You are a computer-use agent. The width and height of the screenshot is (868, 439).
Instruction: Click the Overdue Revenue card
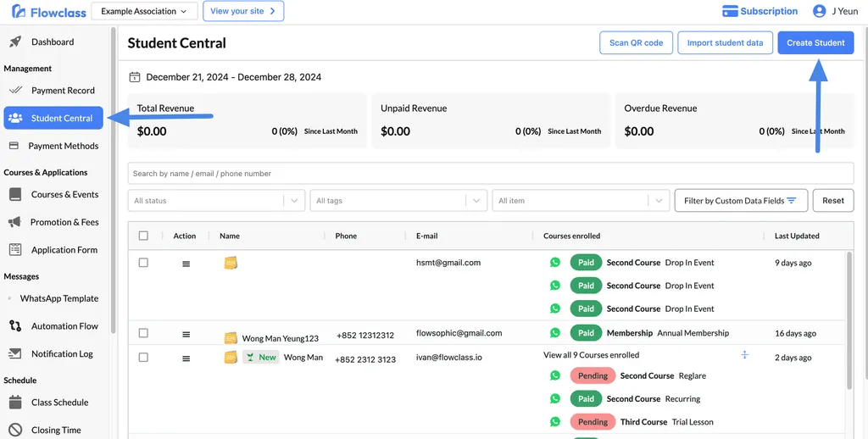click(x=735, y=120)
